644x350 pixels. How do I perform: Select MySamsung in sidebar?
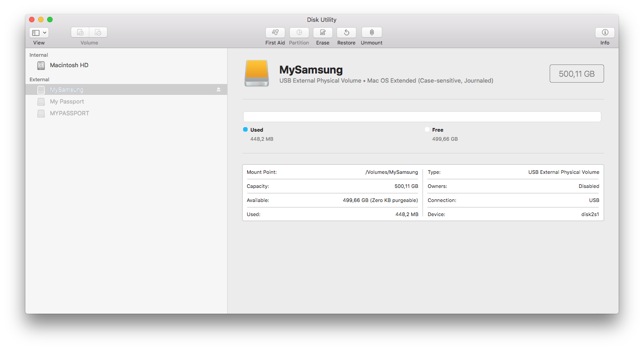126,89
